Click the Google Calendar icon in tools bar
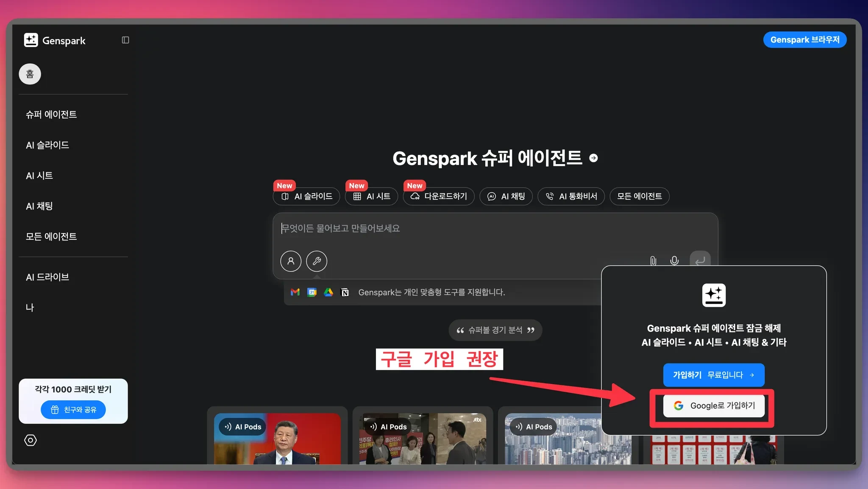 pyautogui.click(x=312, y=292)
